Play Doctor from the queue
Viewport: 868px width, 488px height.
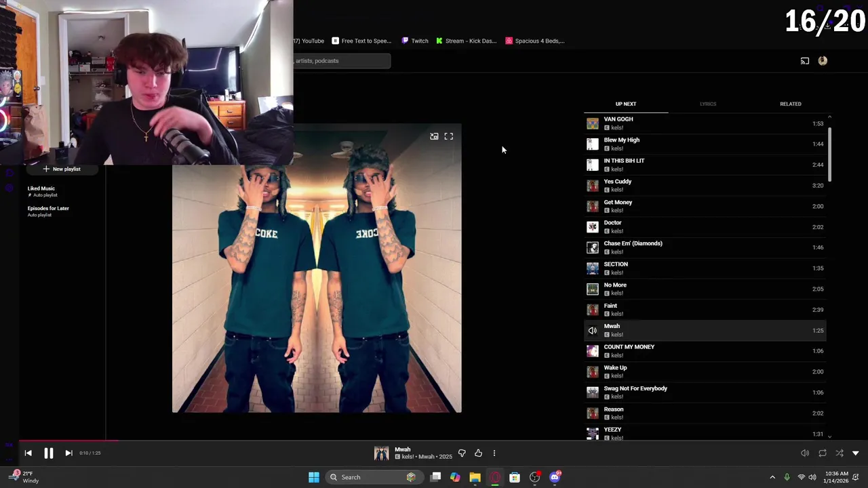705,226
